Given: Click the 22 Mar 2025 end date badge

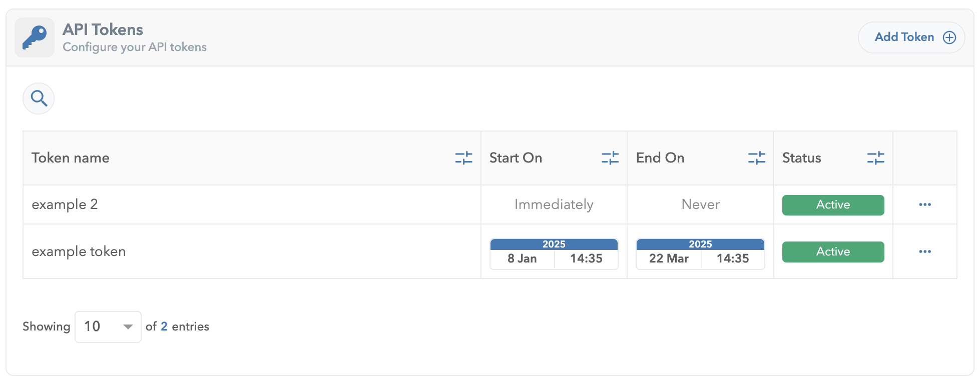Looking at the screenshot, I should tap(700, 254).
